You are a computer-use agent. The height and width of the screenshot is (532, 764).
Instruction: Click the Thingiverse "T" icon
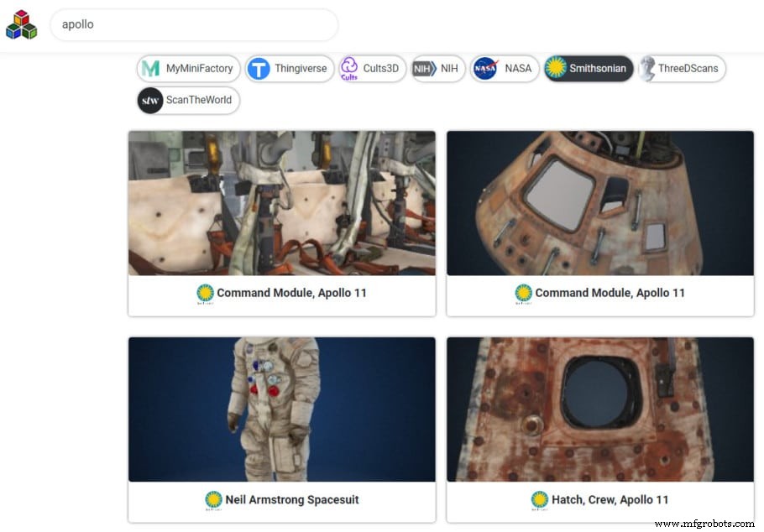(x=259, y=68)
